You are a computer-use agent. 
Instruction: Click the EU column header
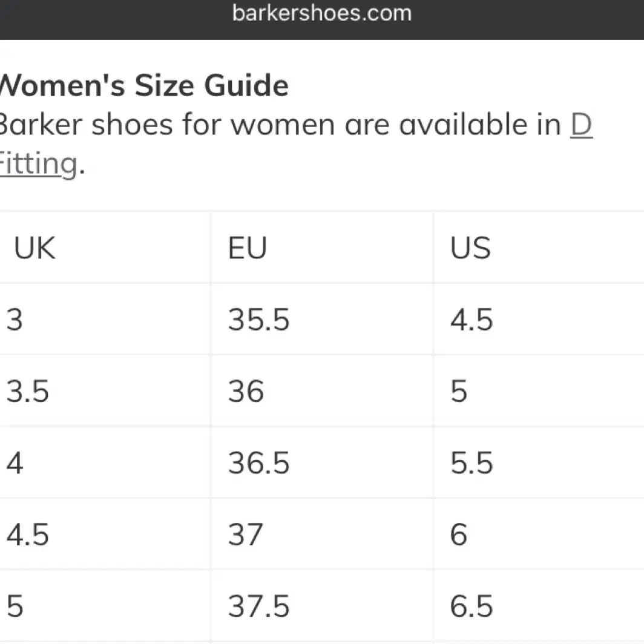click(322, 248)
